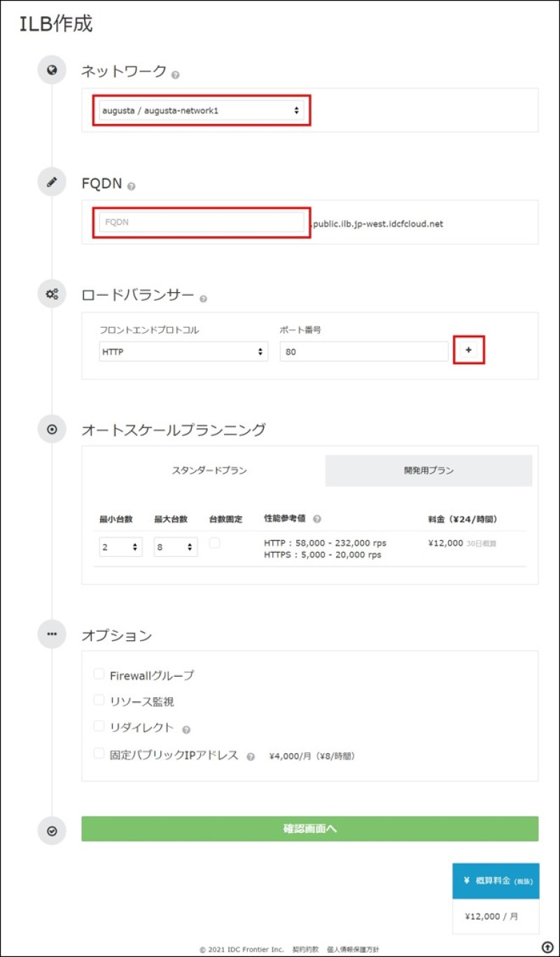This screenshot has width=560, height=957.
Task: Click the help icon beside 固定パブリックIPアドレス
Action: point(251,757)
